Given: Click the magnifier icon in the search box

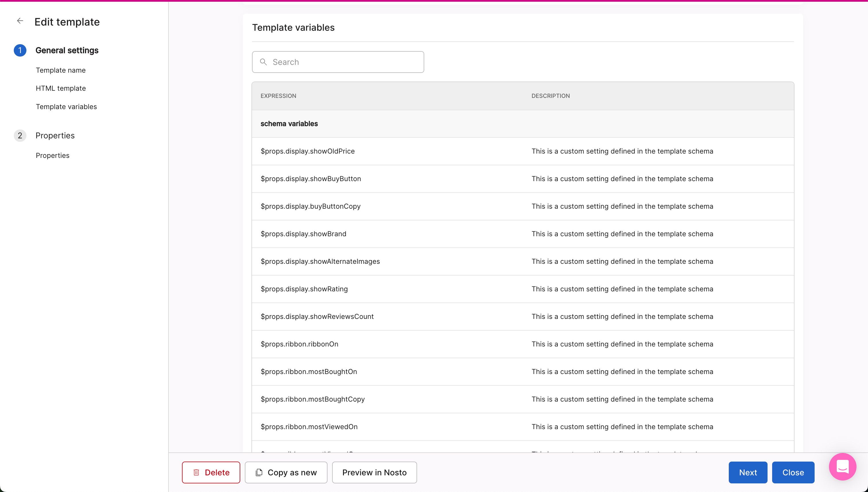Looking at the screenshot, I should click(x=263, y=62).
